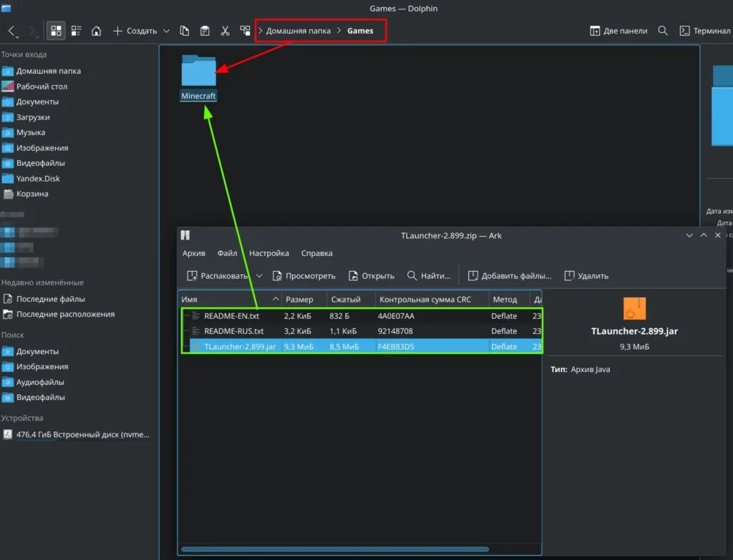Click Просмотреть preview button in Ark
733x560 pixels.
pyautogui.click(x=304, y=276)
